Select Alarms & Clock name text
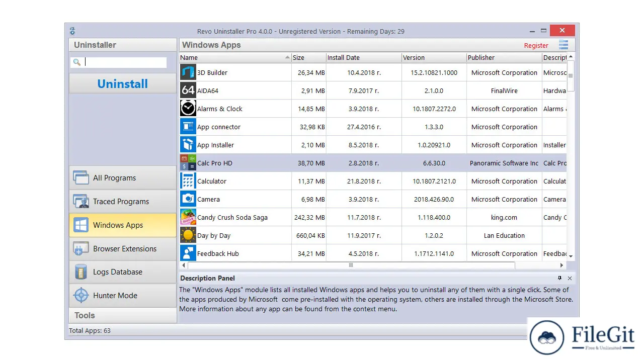Viewport: 644px width, 362px height. (220, 109)
